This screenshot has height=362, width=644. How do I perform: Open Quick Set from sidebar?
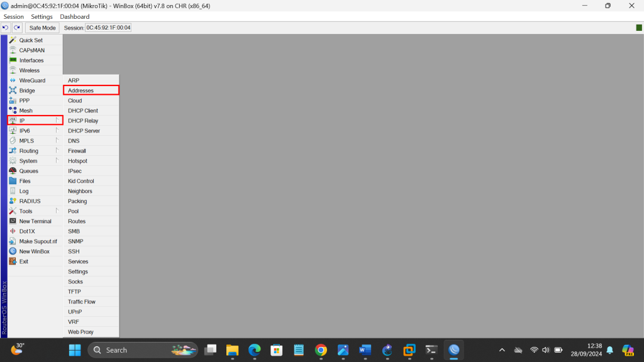[x=31, y=40]
